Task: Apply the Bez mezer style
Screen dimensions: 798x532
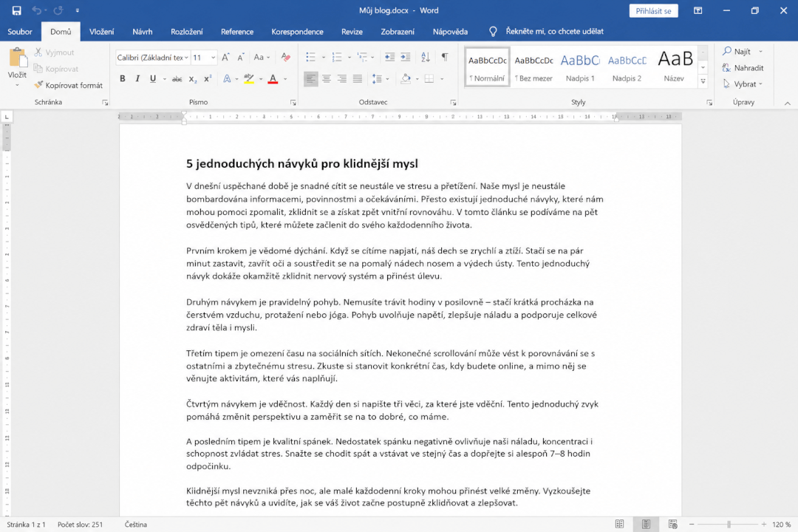Action: pos(533,66)
